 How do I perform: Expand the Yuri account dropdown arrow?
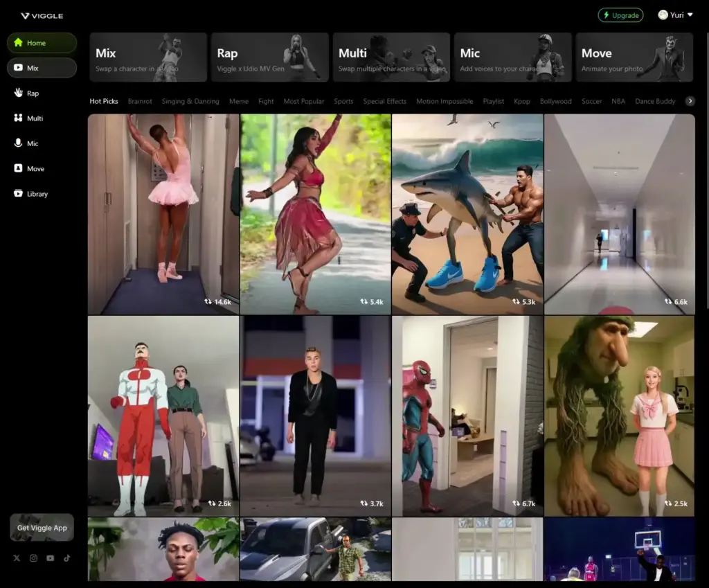pos(690,15)
